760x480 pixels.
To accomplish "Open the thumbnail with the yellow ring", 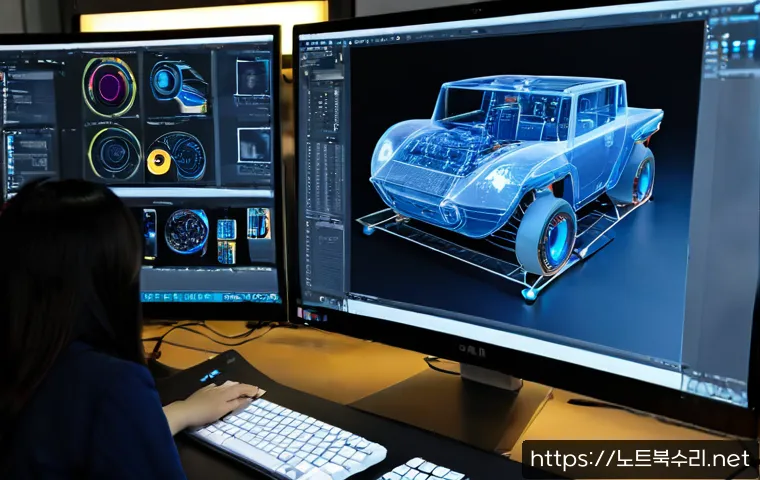I will click(x=176, y=157).
